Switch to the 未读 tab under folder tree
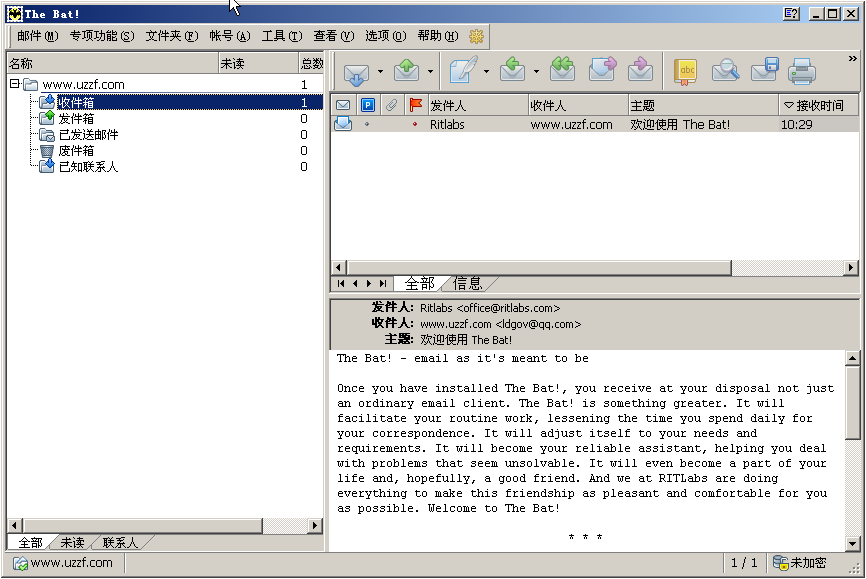This screenshot has width=866, height=579. point(72,543)
